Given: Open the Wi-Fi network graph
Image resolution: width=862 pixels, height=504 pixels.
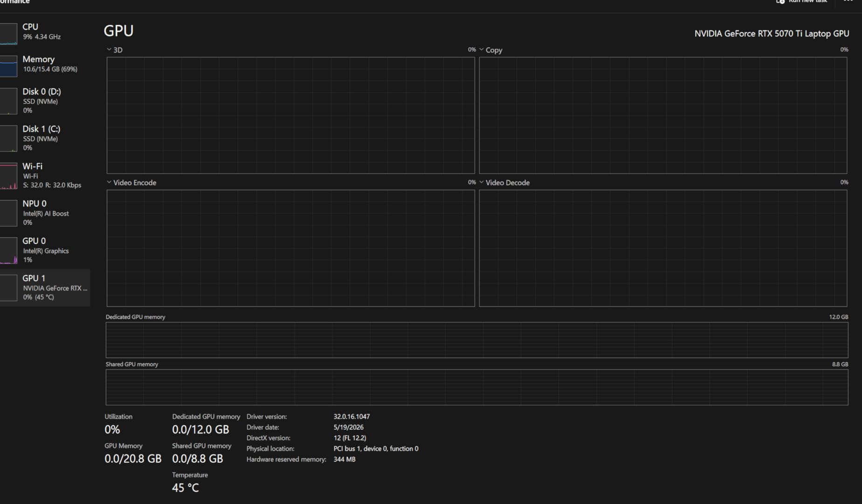Looking at the screenshot, I should tap(45, 175).
